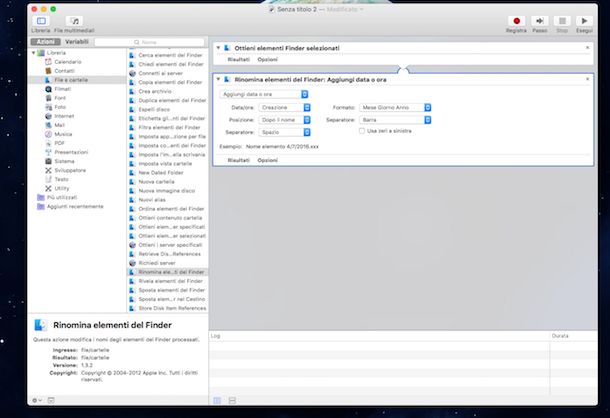This screenshot has height=418, width=610.
Task: Open Aggiunti recentemente smart folder
Action: [x=75, y=206]
